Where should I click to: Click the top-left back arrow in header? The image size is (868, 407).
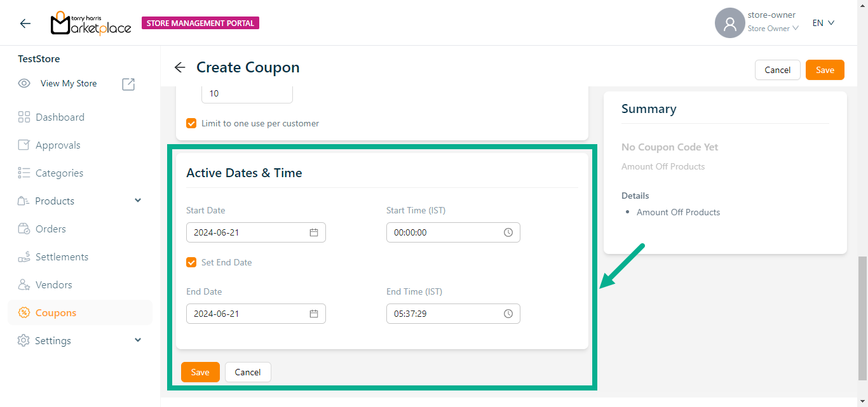[25, 23]
